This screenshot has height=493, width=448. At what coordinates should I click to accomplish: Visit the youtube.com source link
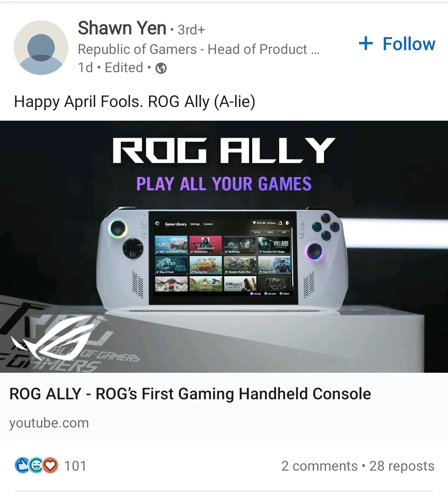click(49, 423)
